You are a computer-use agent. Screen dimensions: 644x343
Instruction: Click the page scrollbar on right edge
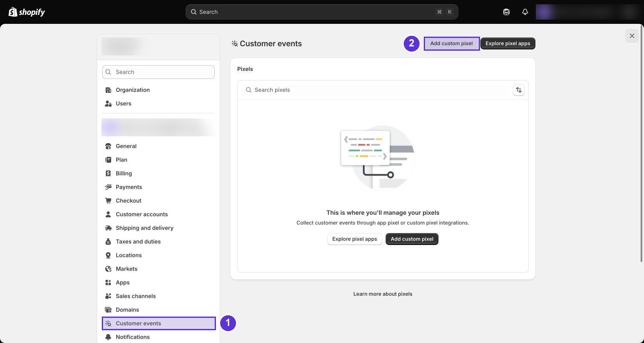(642, 144)
